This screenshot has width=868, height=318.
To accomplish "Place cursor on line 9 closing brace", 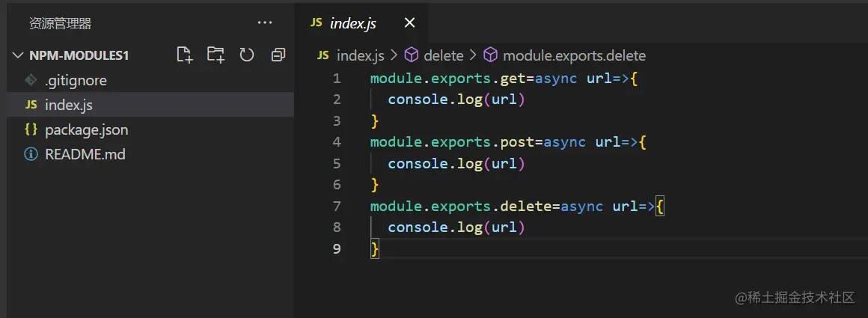I will (x=375, y=248).
